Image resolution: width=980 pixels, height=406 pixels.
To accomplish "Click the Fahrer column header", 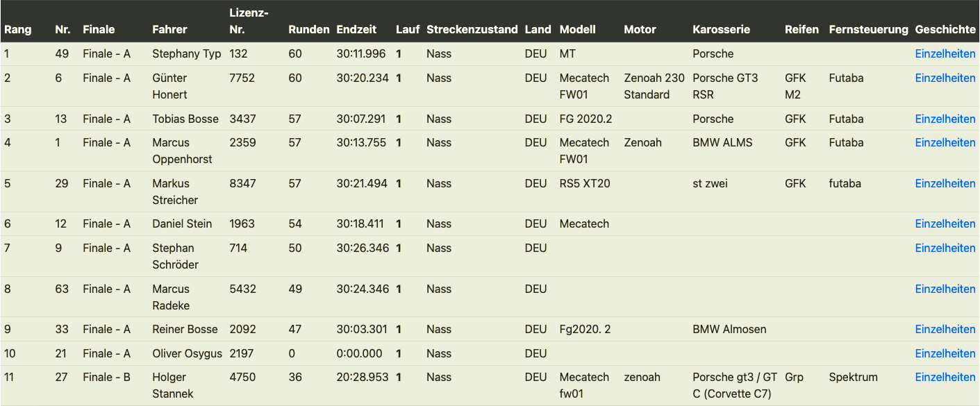I will tap(169, 29).
